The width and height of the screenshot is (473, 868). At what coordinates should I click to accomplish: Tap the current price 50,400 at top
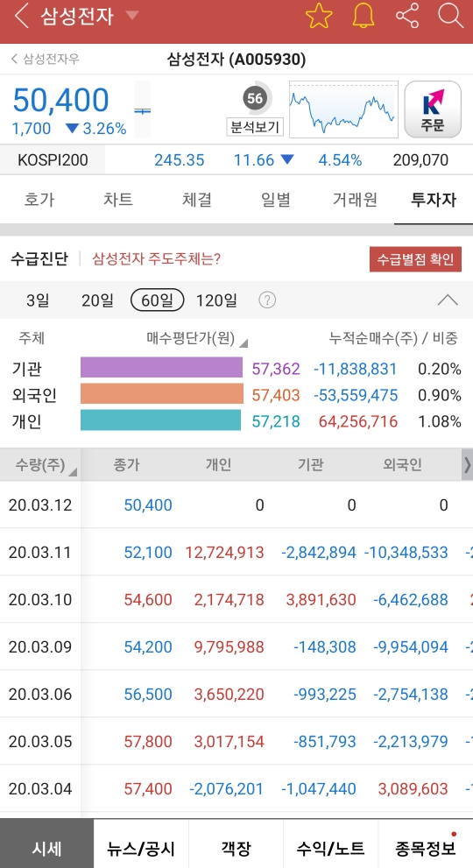coord(61,100)
